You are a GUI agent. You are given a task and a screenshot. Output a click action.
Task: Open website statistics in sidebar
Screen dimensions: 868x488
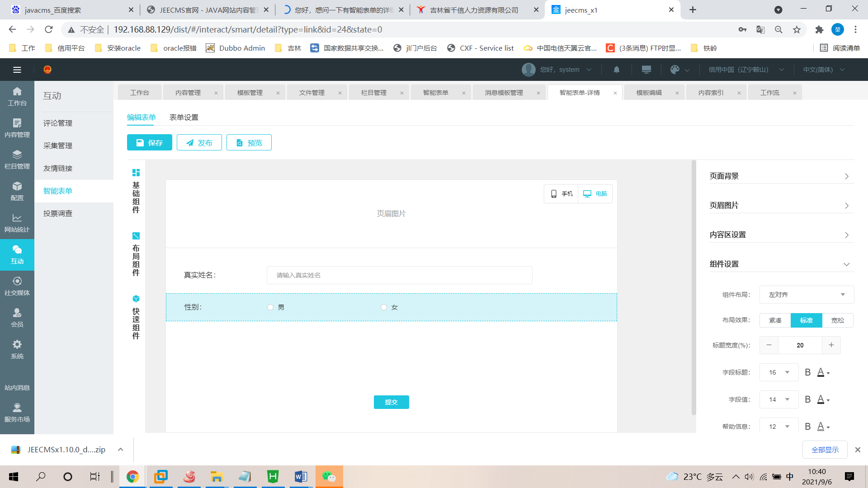(x=17, y=223)
